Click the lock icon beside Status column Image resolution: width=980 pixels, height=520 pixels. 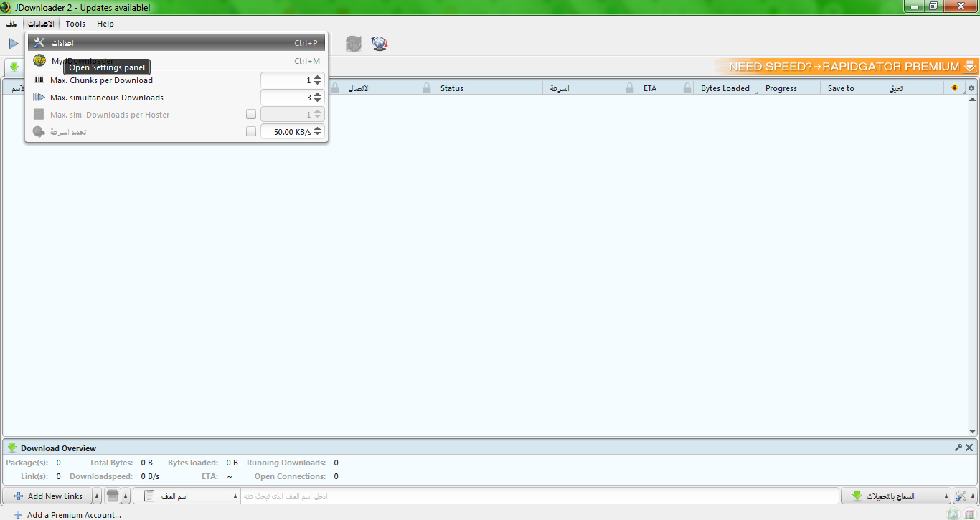[x=427, y=88]
